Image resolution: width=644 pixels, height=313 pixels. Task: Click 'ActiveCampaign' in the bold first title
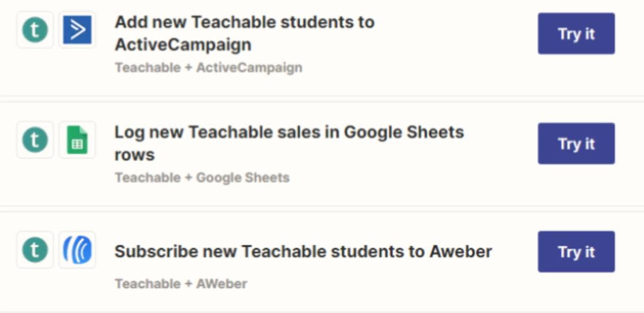[183, 45]
